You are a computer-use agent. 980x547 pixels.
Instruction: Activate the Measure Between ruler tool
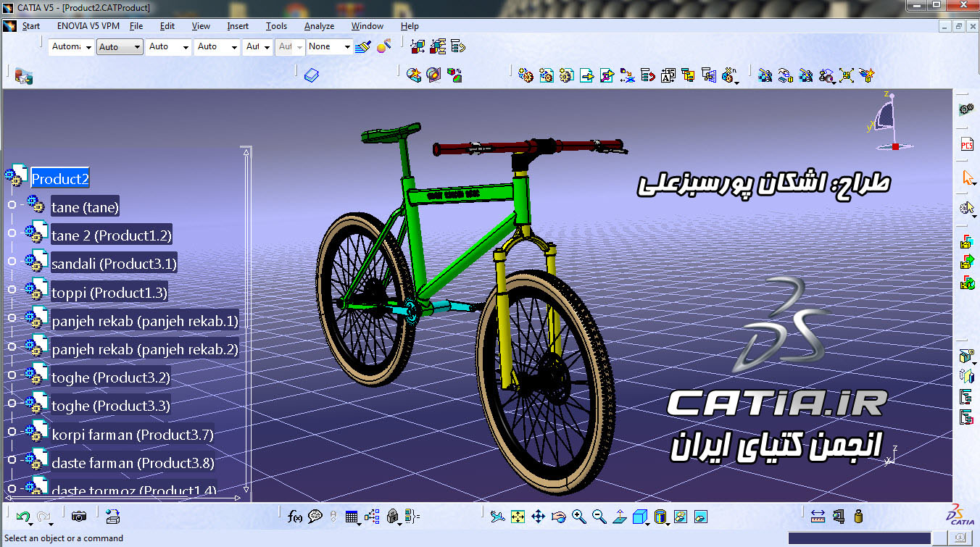818,516
